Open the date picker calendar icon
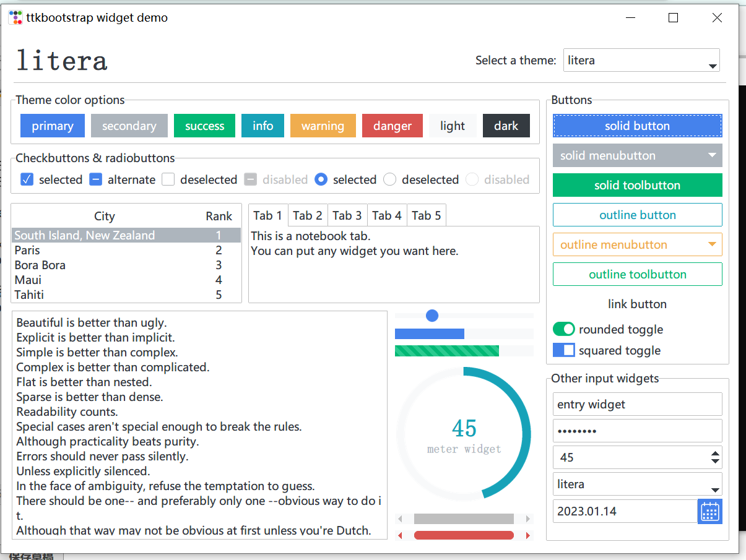The height and width of the screenshot is (560, 746). 710,512
